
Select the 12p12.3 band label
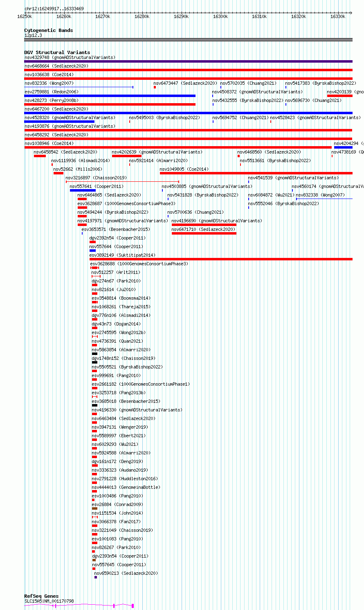click(x=33, y=35)
